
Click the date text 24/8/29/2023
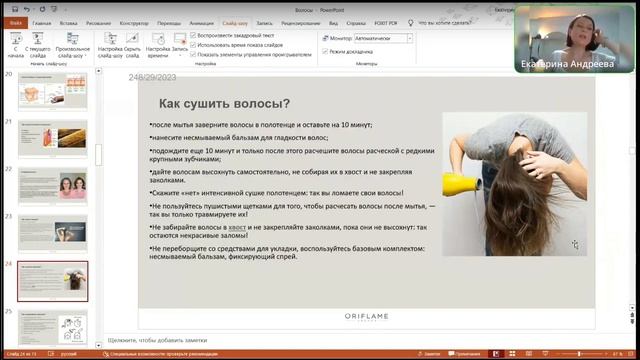(152, 77)
